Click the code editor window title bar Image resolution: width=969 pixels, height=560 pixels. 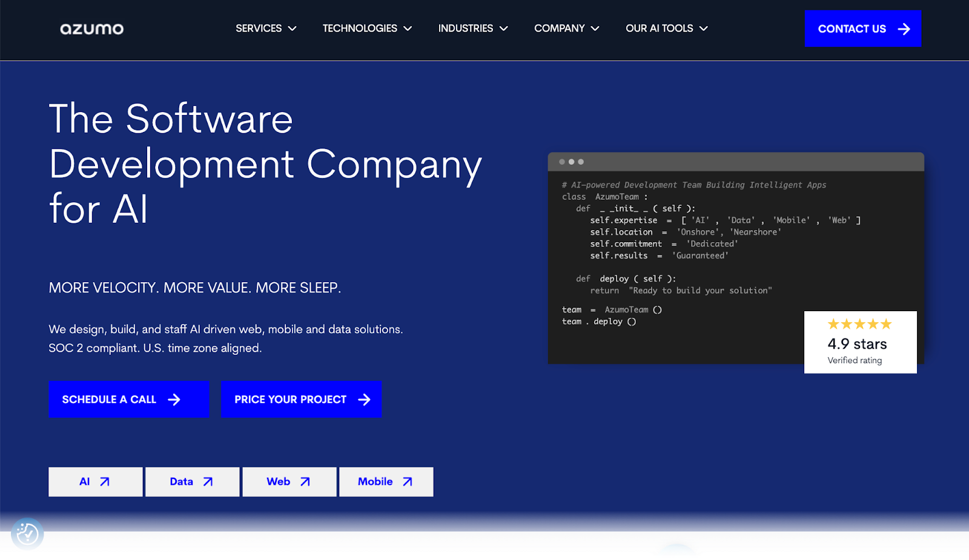click(x=736, y=162)
